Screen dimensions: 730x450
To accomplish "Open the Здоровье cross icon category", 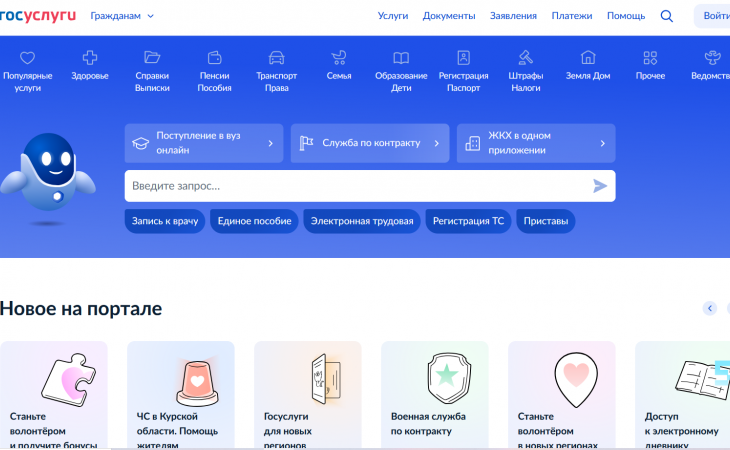I will coord(90,58).
